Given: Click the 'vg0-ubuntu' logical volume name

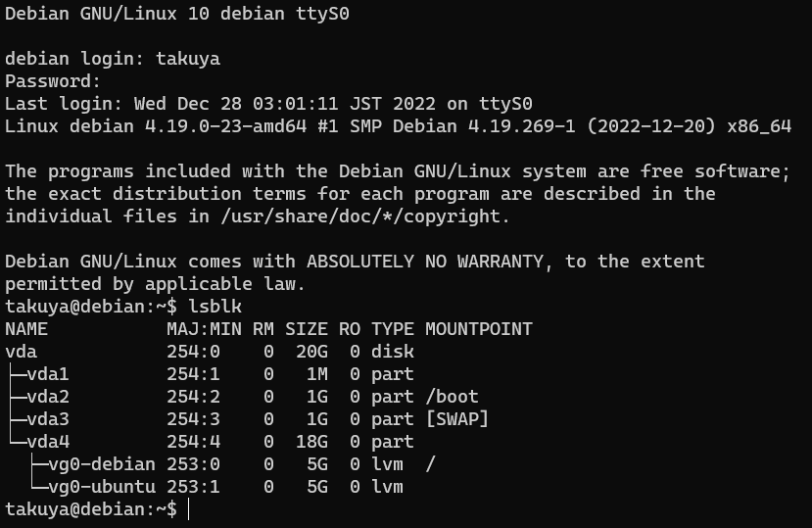Looking at the screenshot, I should [x=102, y=487].
